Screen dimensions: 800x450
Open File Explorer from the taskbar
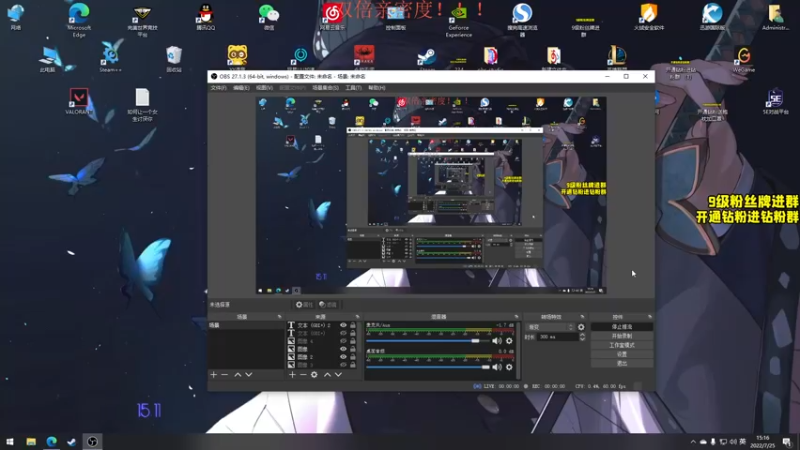click(x=31, y=441)
